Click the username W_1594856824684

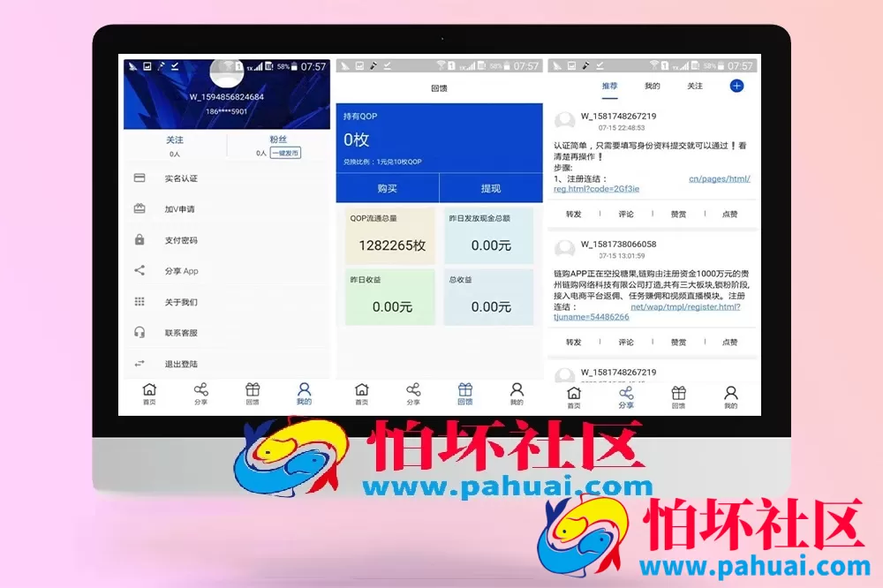coord(226,97)
